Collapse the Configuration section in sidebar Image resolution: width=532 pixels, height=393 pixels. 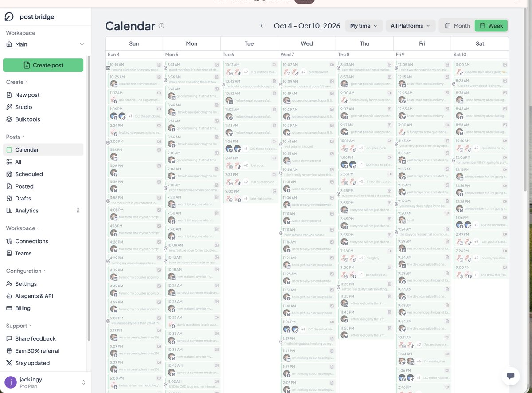point(26,271)
